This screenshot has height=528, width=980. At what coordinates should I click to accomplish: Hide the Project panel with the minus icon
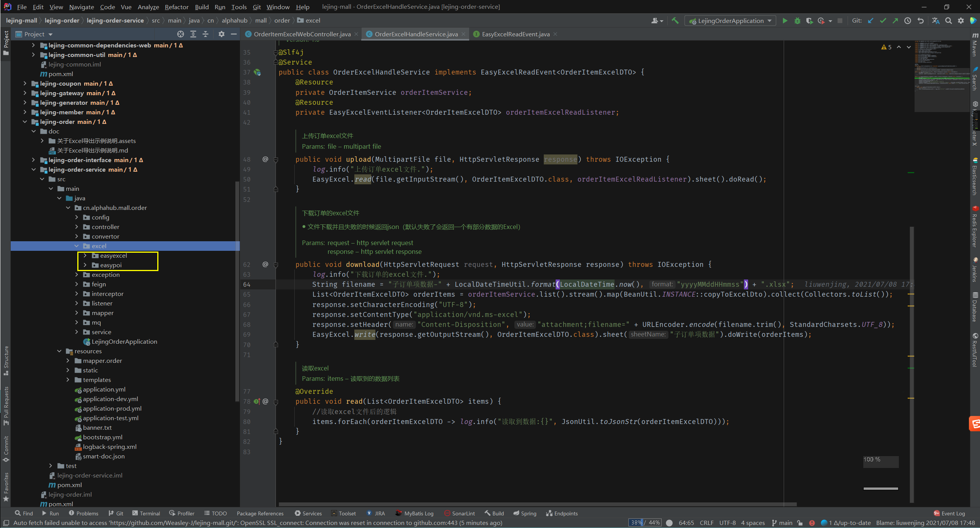pyautogui.click(x=233, y=34)
